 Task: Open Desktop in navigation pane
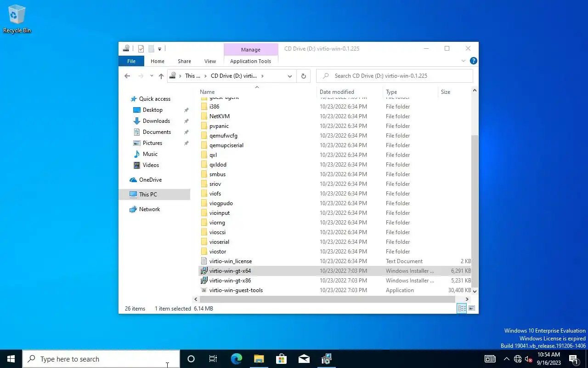click(153, 110)
